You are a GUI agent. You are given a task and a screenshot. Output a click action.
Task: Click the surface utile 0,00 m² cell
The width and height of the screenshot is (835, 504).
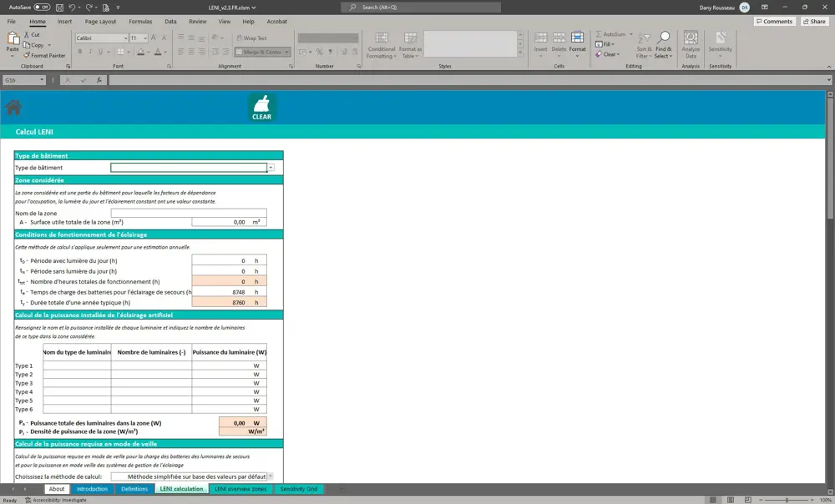229,222
